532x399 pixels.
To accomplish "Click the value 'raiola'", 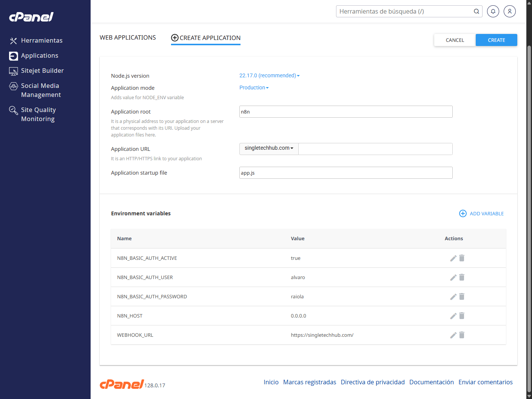I will tap(297, 297).
